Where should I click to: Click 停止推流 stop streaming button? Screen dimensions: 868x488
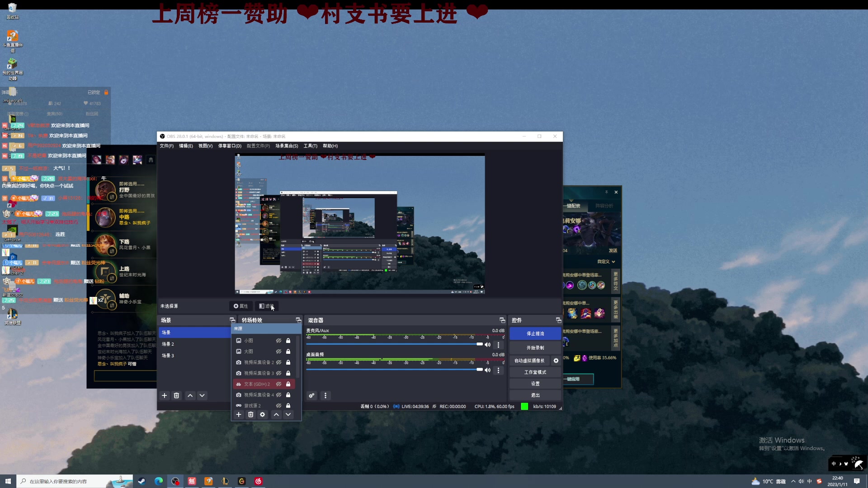point(535,333)
